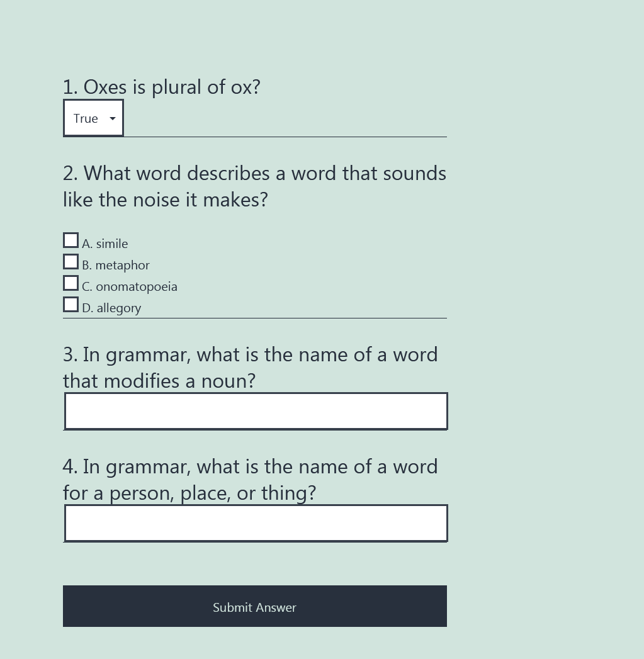
Task: Tick the B. metaphor checkbox
Action: (71, 262)
